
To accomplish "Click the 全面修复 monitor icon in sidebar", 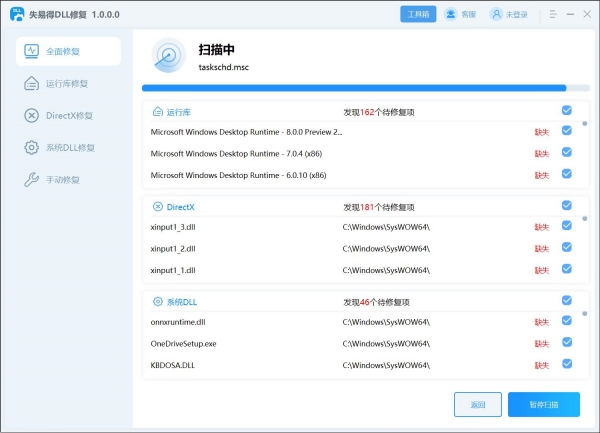I will click(31, 51).
